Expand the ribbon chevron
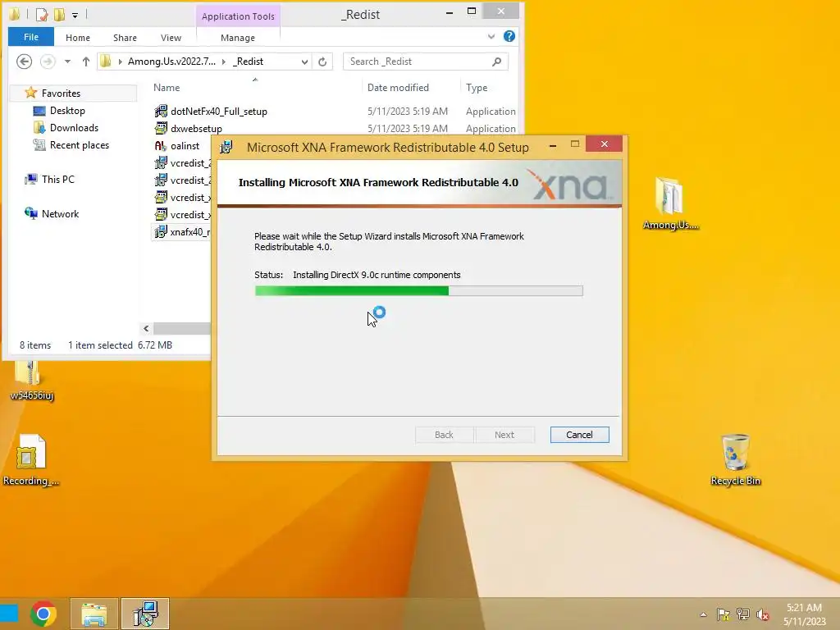This screenshot has height=630, width=840. (491, 36)
